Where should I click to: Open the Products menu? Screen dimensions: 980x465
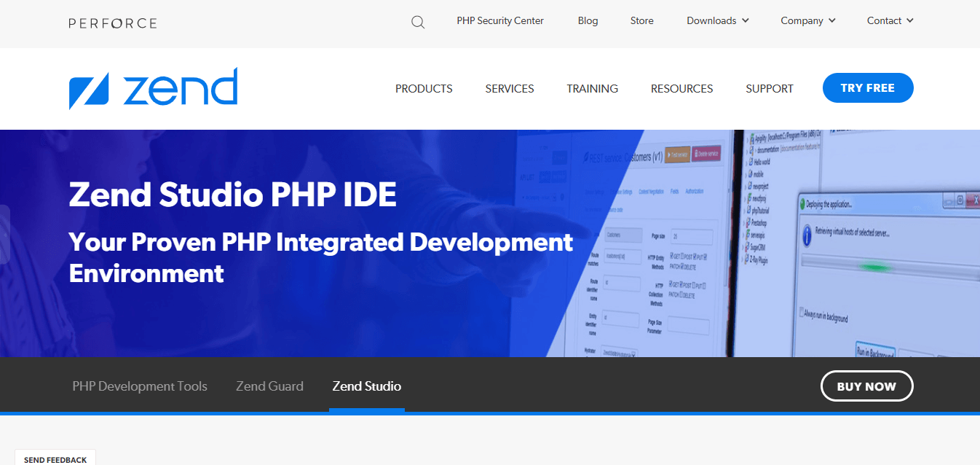[424, 89]
